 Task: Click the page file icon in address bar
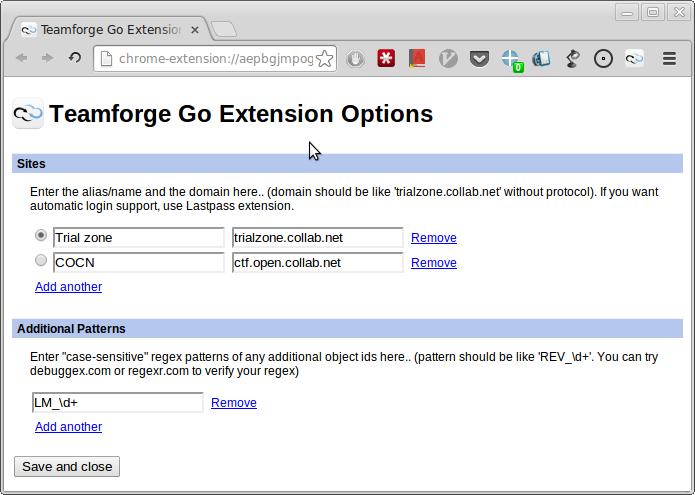[x=106, y=58]
